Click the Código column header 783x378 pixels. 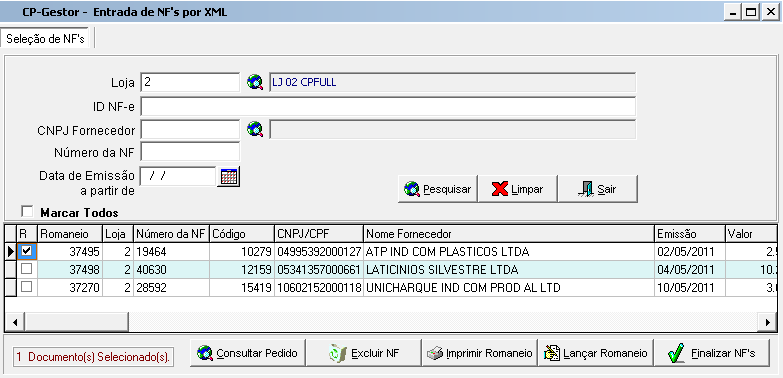242,234
